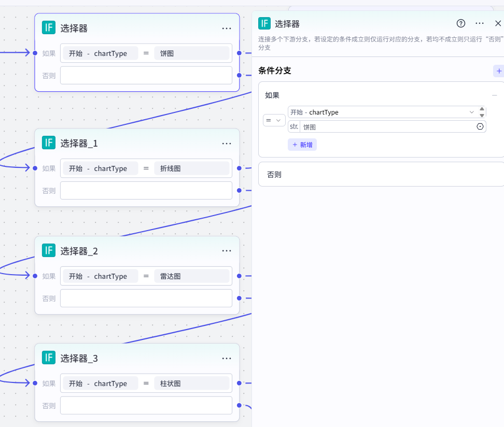The image size is (504, 427).
Task: Remove the 如果 branch with minus icon
Action: [x=494, y=95]
